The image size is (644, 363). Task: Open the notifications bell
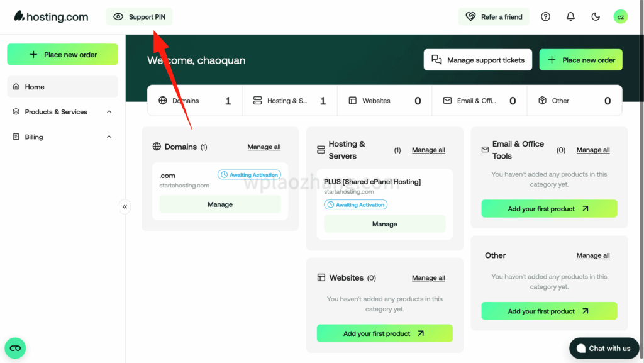click(570, 17)
